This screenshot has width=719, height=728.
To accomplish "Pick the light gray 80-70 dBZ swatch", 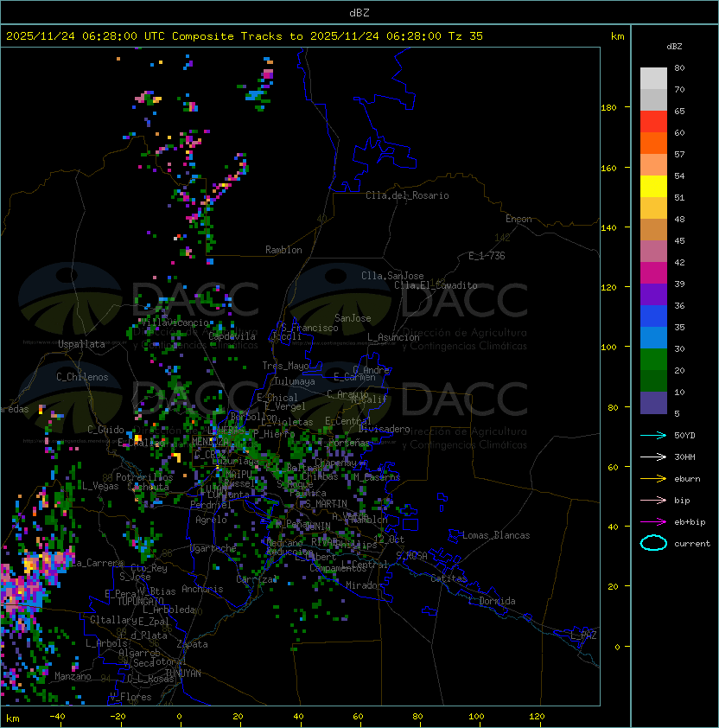I will (653, 78).
